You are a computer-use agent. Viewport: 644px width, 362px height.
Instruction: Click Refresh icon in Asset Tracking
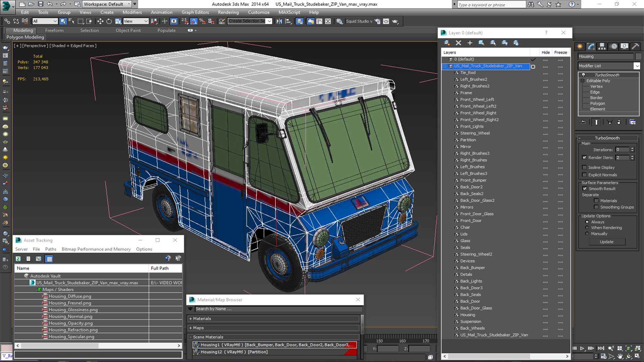(x=18, y=259)
